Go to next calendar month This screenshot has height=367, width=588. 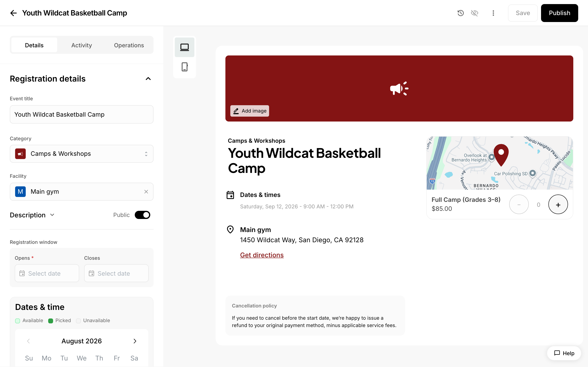click(x=135, y=341)
